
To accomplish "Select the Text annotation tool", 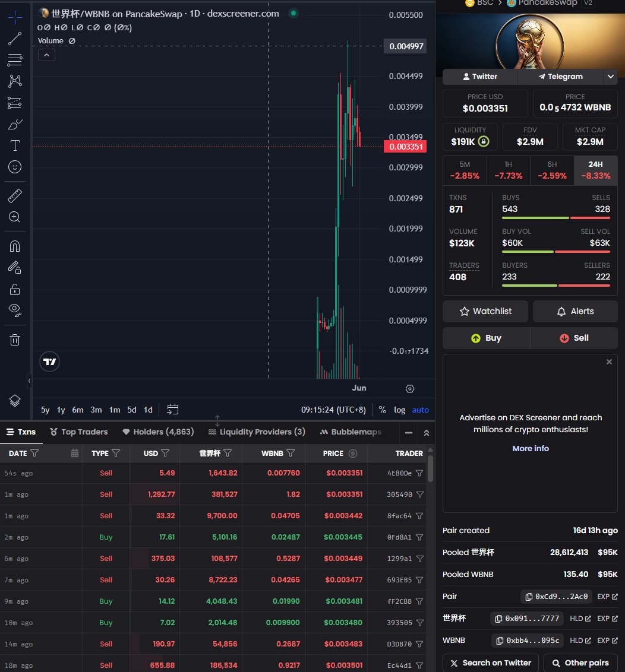I will pos(15,145).
